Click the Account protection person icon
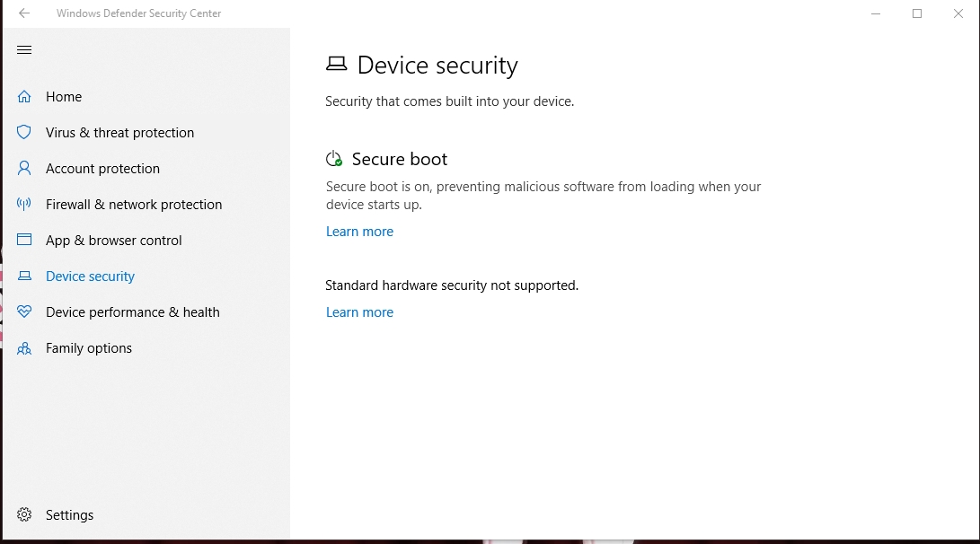 [x=24, y=169]
